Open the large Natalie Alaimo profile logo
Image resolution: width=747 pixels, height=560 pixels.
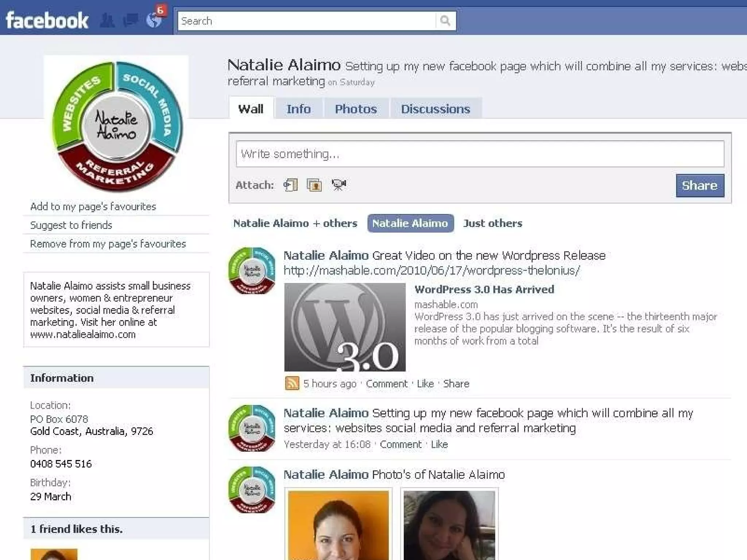coord(116,127)
